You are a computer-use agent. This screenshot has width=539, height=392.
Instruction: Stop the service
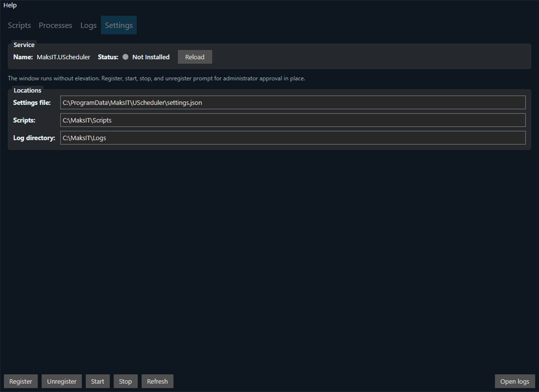tap(126, 382)
